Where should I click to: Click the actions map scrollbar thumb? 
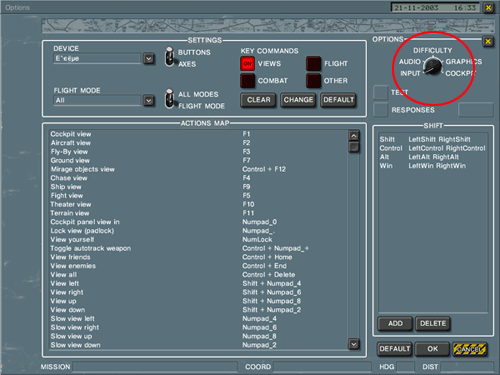(x=354, y=147)
